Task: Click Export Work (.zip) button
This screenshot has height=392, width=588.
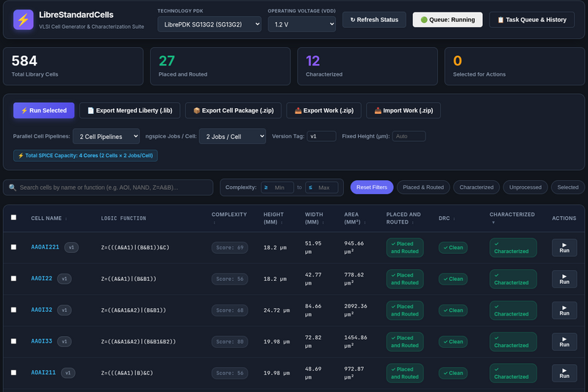Action: 324,110
